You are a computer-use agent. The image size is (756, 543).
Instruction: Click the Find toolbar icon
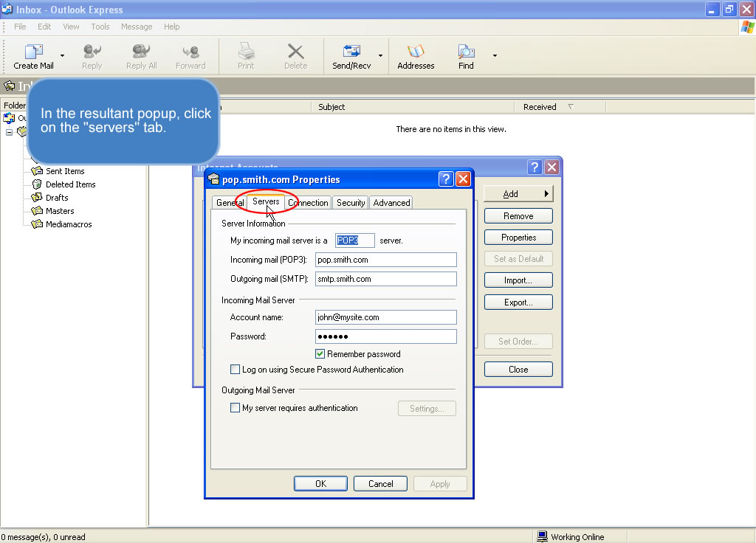[466, 52]
